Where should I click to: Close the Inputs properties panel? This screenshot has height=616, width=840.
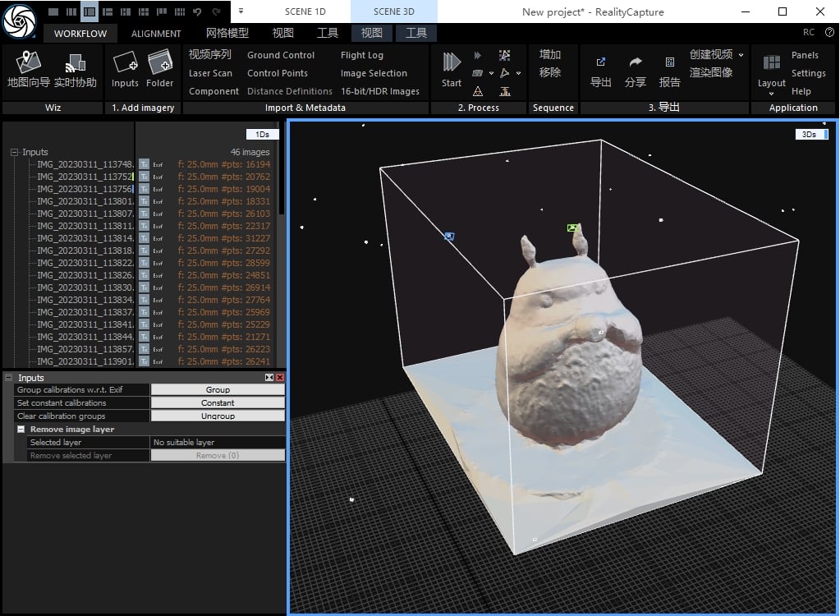click(x=280, y=378)
